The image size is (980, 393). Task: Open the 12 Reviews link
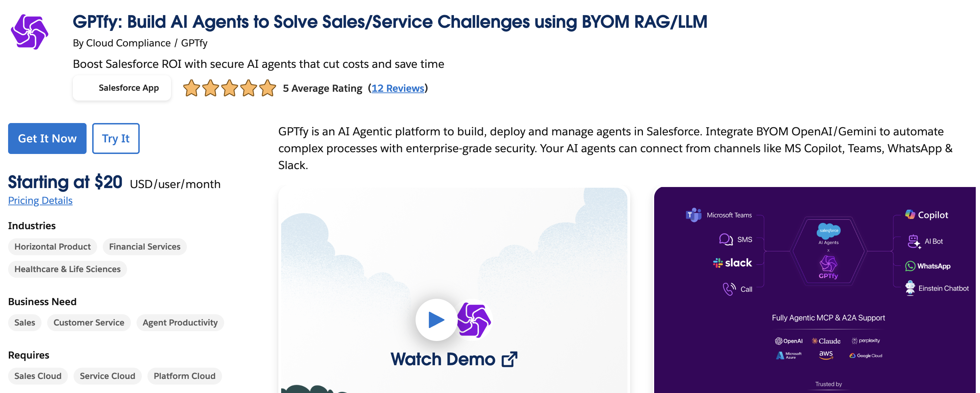pyautogui.click(x=398, y=88)
